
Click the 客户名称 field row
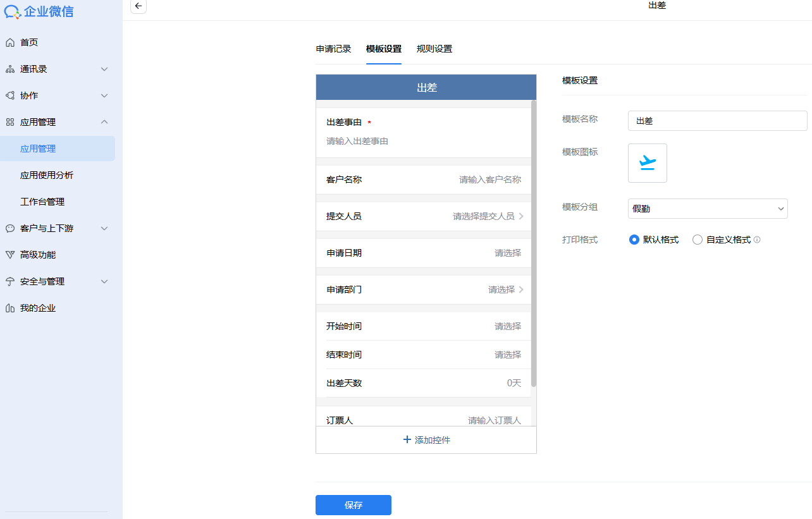click(424, 180)
